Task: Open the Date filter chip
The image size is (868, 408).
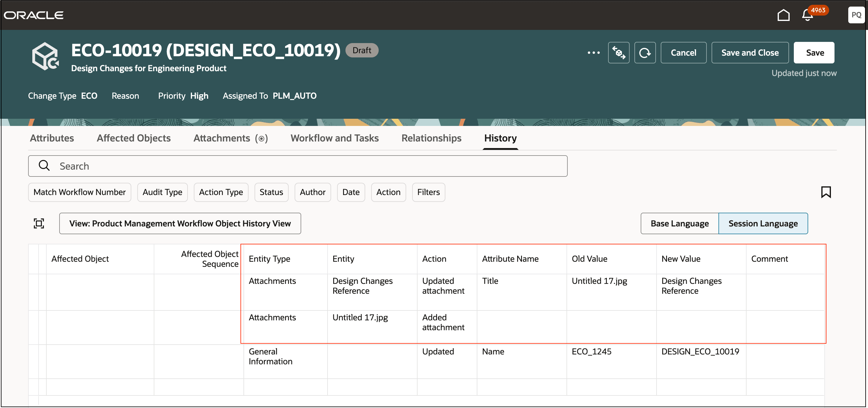Action: coord(351,192)
